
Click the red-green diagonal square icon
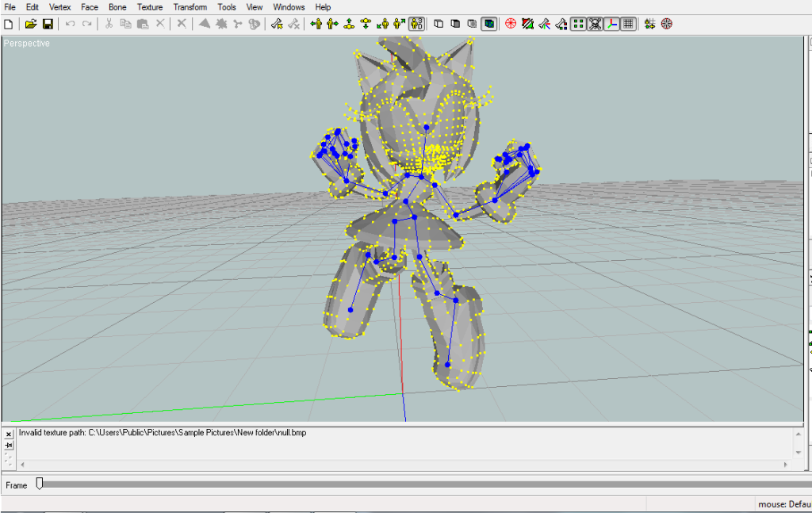[527, 24]
